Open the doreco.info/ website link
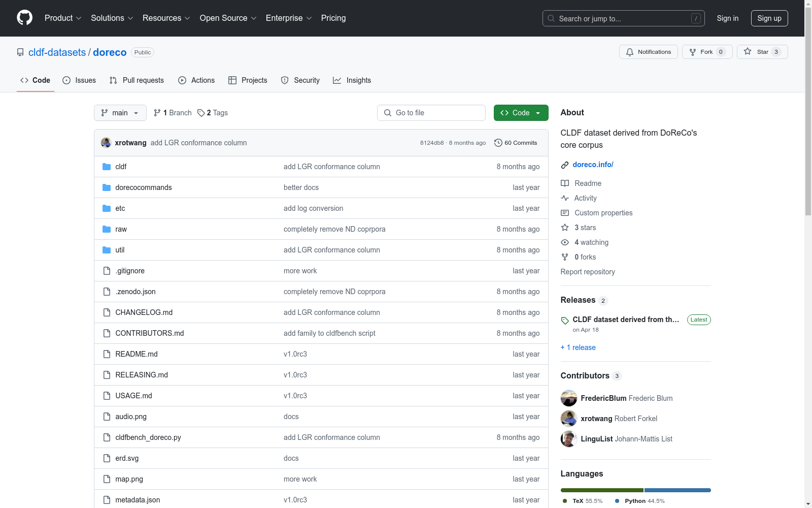812x508 pixels. [593, 165]
